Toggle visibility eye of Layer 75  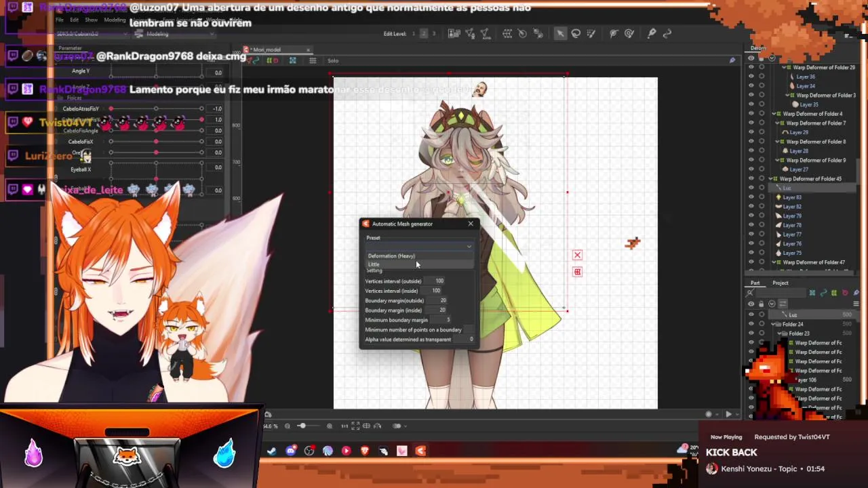[751, 253]
